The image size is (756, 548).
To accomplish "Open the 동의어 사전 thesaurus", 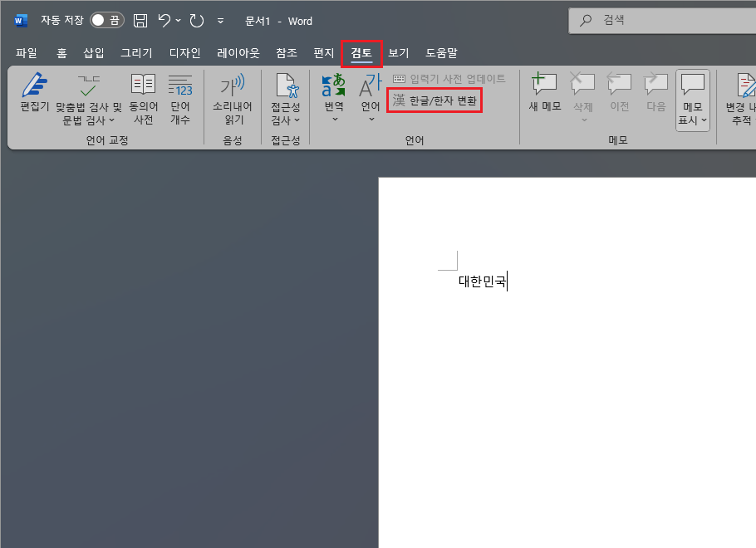I will tap(142, 97).
